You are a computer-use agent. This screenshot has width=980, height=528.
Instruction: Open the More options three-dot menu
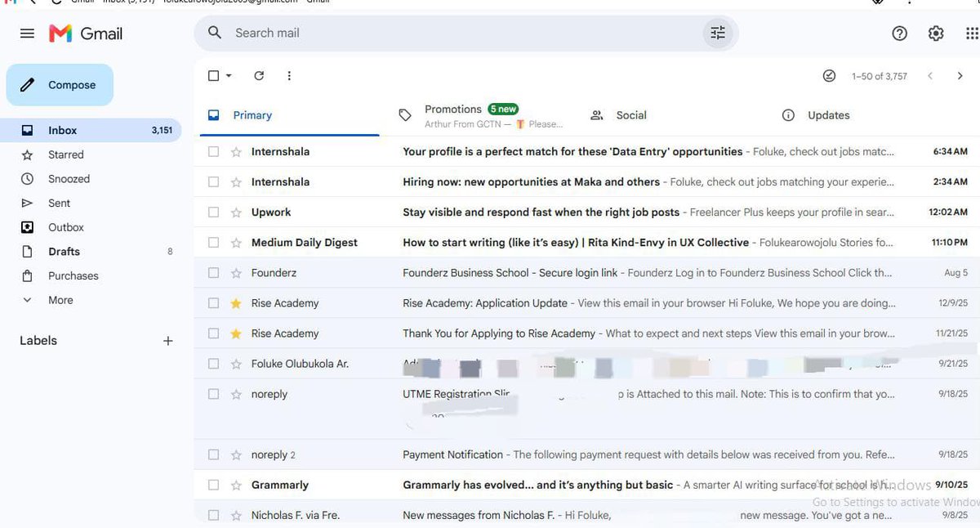pos(289,76)
